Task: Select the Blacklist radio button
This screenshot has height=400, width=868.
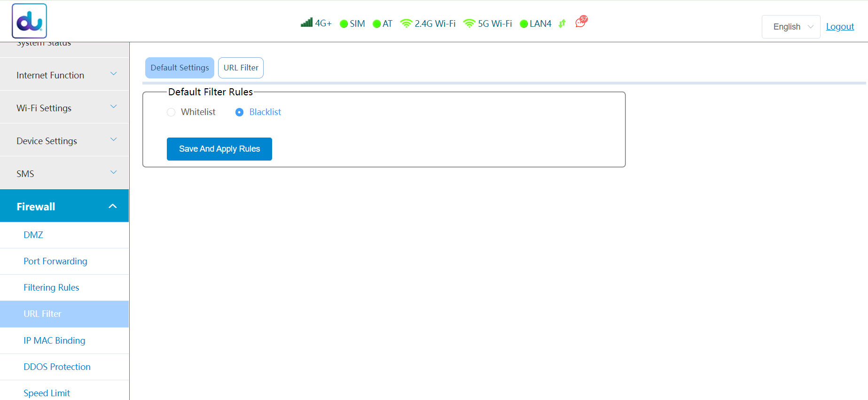Action: point(239,112)
